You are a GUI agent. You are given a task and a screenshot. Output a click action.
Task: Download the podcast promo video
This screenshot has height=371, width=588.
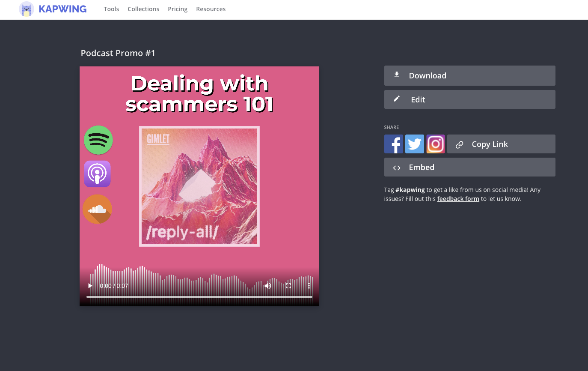(469, 75)
